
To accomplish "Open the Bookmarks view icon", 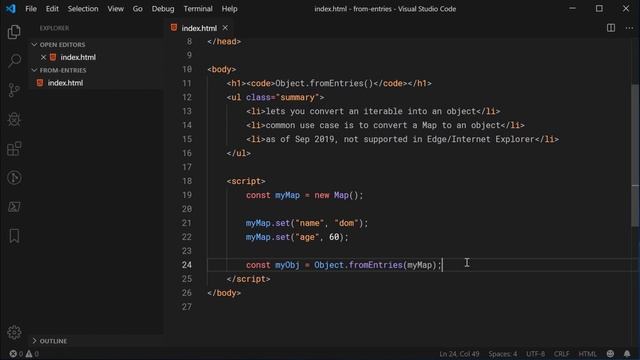I will 14,236.
